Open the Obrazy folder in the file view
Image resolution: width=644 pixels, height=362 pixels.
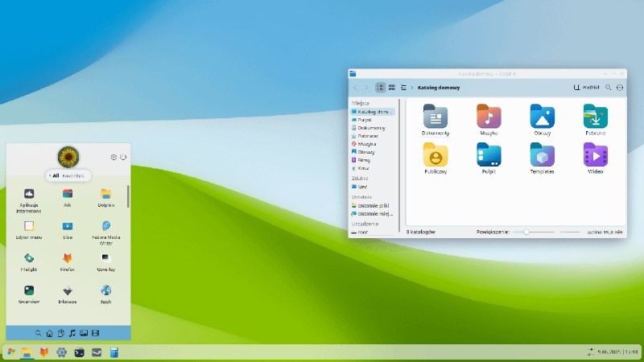542,119
